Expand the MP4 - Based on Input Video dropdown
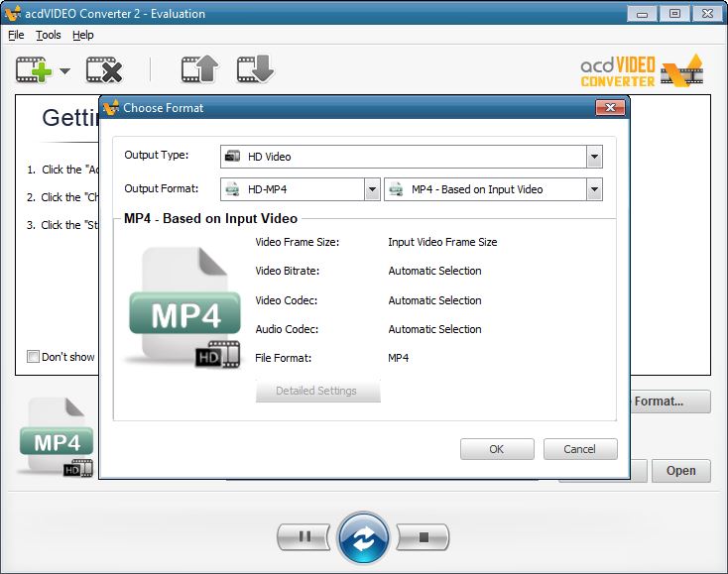This screenshot has width=728, height=574. point(594,189)
